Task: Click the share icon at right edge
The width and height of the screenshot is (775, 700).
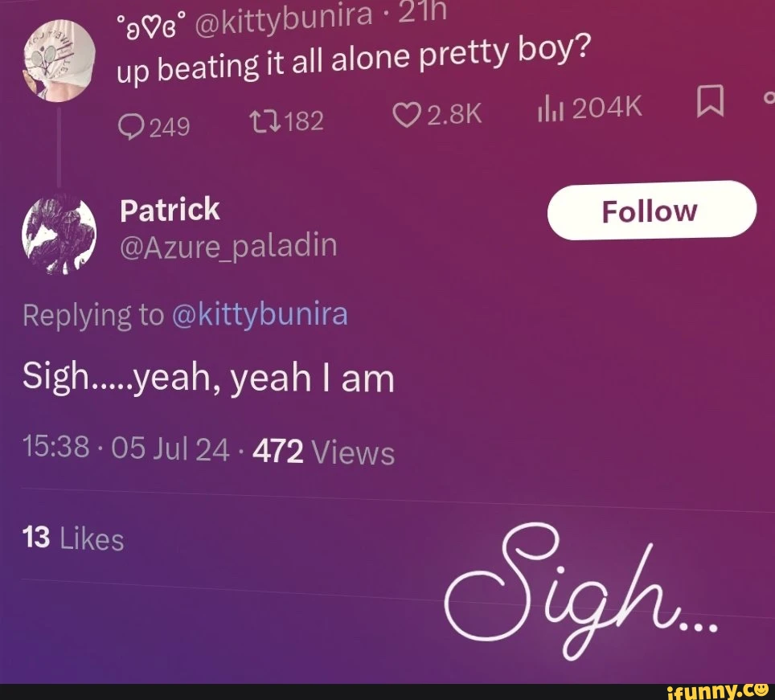Action: click(769, 97)
